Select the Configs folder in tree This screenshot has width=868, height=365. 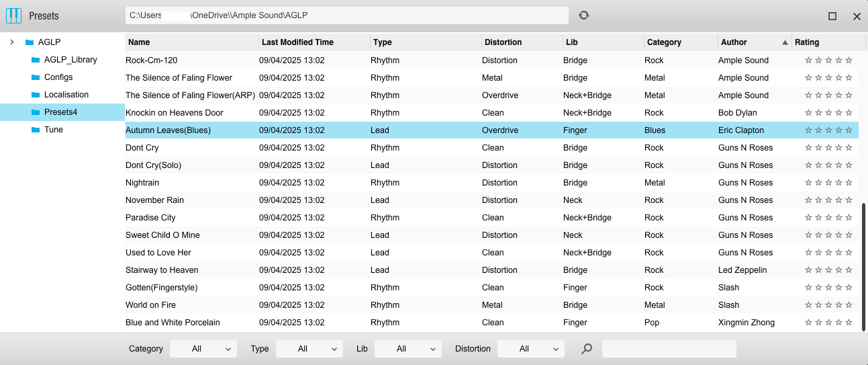(x=58, y=77)
